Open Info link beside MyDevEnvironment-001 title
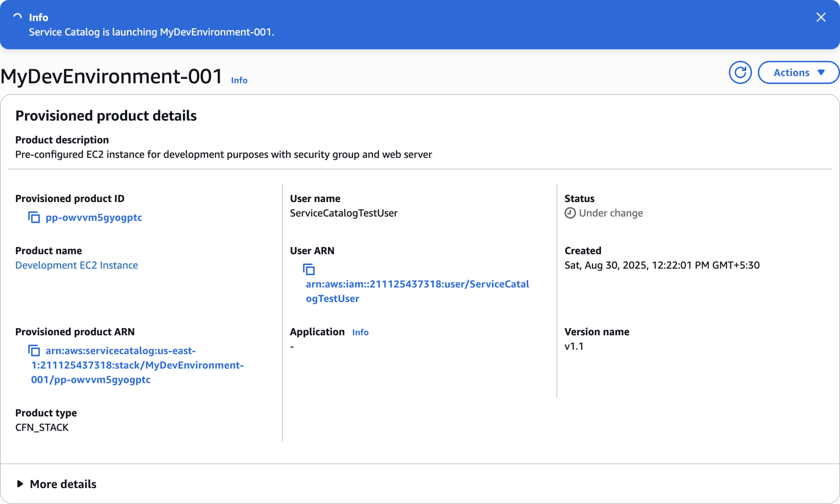Image resolution: width=840 pixels, height=504 pixels. [239, 80]
